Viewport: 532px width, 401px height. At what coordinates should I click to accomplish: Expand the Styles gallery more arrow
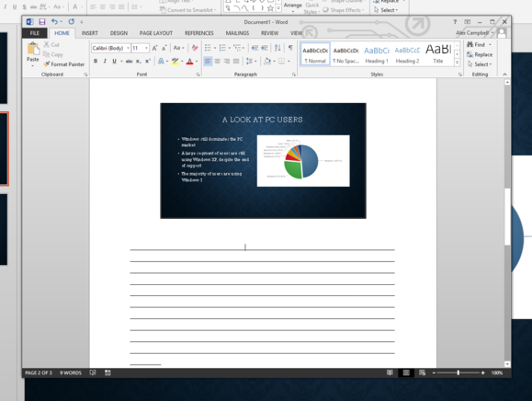[457, 63]
